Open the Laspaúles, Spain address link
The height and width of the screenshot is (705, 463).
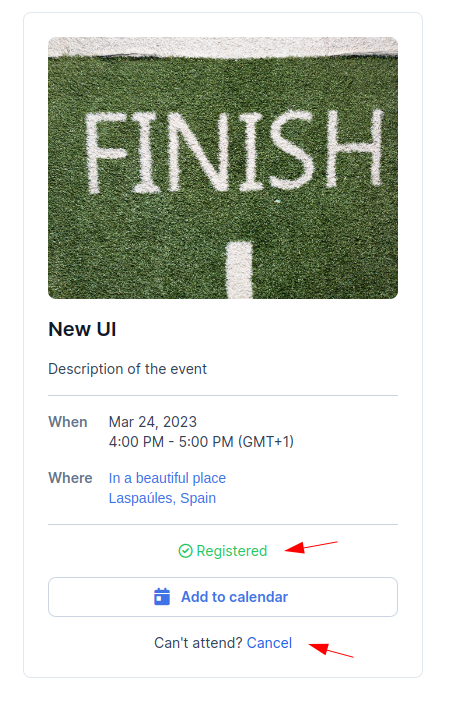pos(162,498)
